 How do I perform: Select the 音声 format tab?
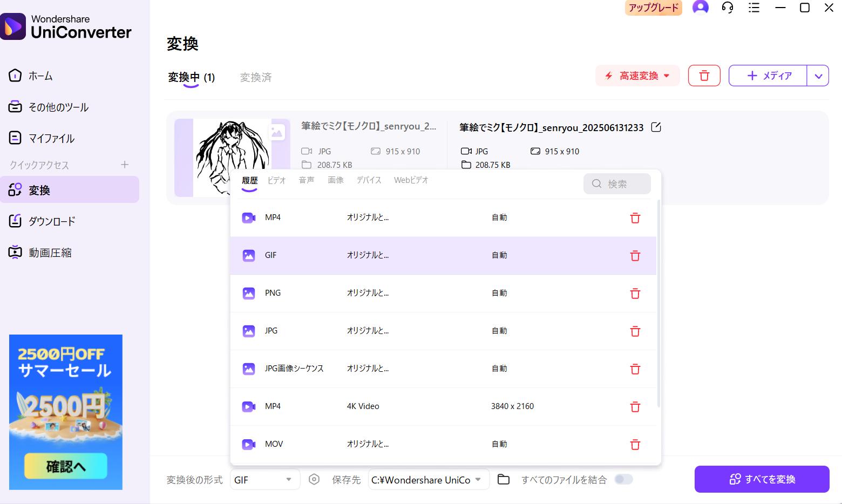pyautogui.click(x=306, y=180)
